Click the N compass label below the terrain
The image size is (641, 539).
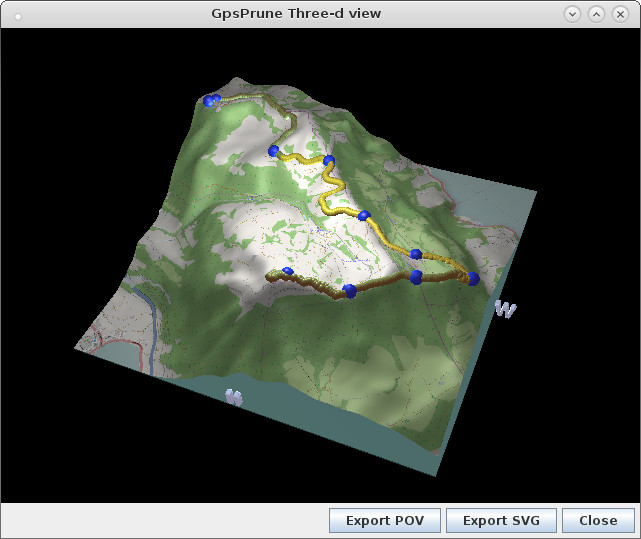point(235,398)
